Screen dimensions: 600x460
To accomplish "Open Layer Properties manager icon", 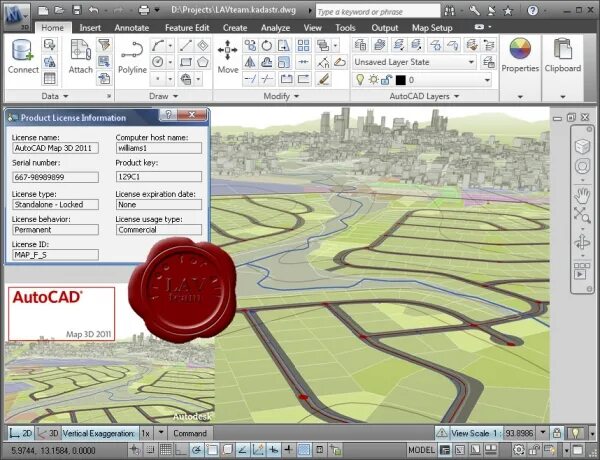I will tap(360, 45).
